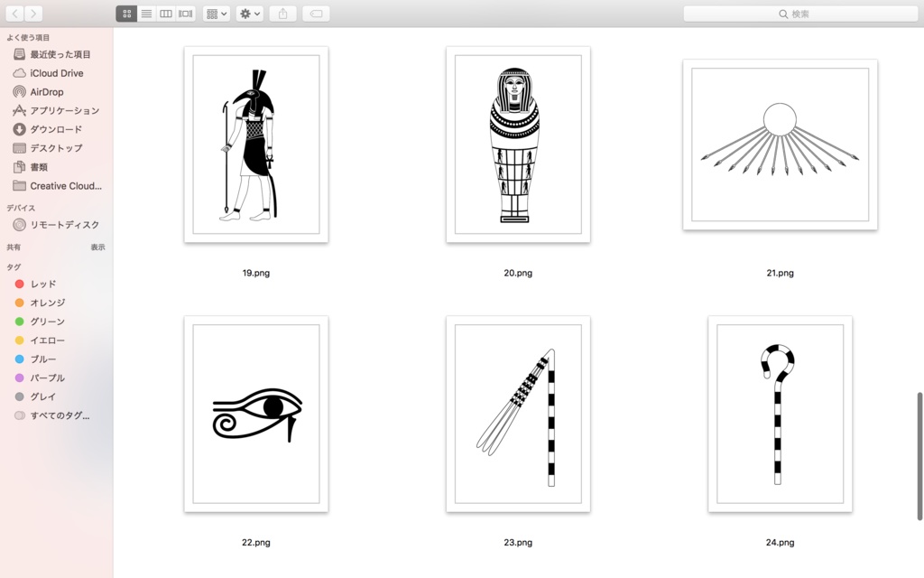924x578 pixels.
Task: Click the 23.png file name
Action: coord(518,543)
